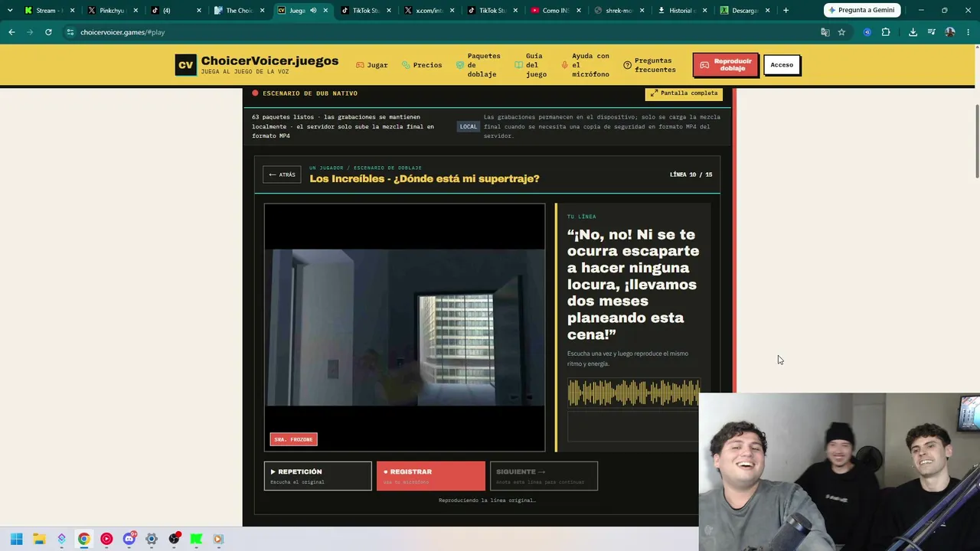980x551 pixels.
Task: Start recording with Registrar
Action: (x=430, y=476)
